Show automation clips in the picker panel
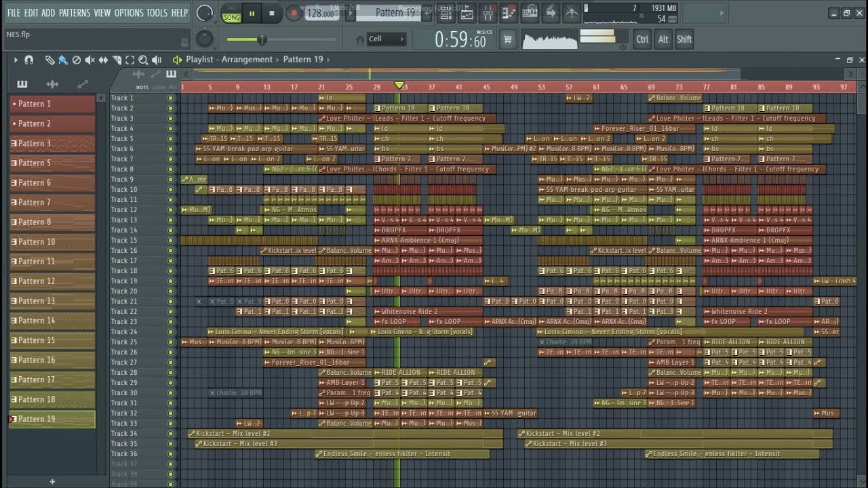Image resolution: width=868 pixels, height=488 pixels. pyautogui.click(x=83, y=84)
